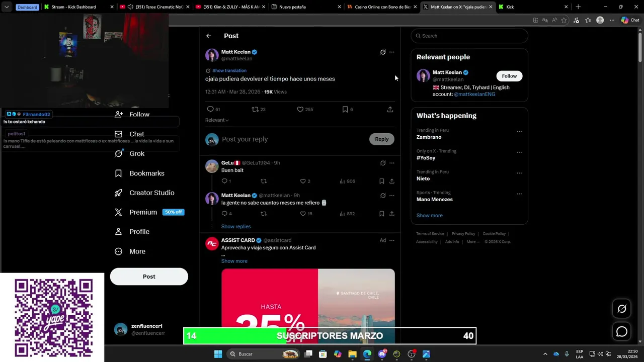644x362 pixels.
Task: Click the taskbar Buscar search box
Action: (263, 354)
